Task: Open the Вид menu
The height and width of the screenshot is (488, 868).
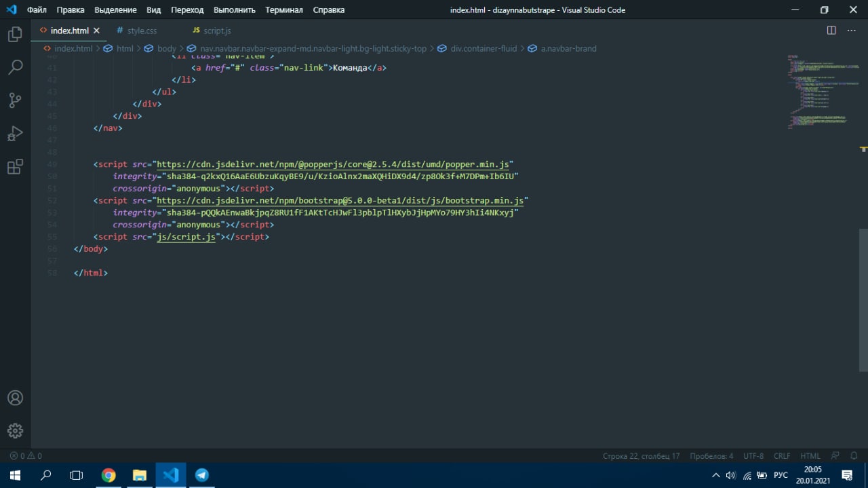Action: [x=154, y=10]
